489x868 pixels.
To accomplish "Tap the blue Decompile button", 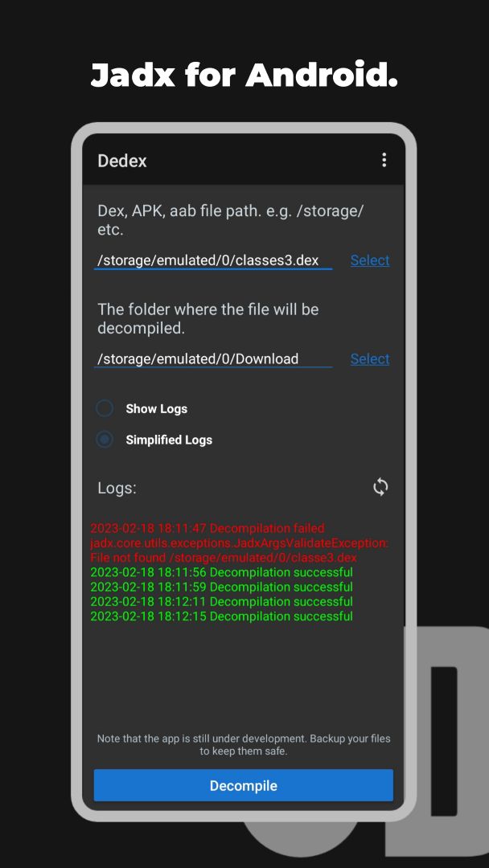I will pyautogui.click(x=244, y=785).
